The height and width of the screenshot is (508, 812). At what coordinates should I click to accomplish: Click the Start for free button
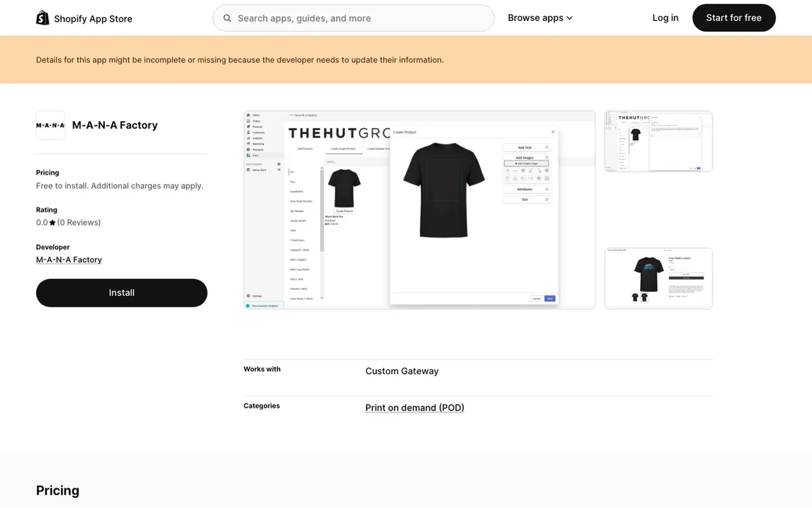pyautogui.click(x=734, y=18)
